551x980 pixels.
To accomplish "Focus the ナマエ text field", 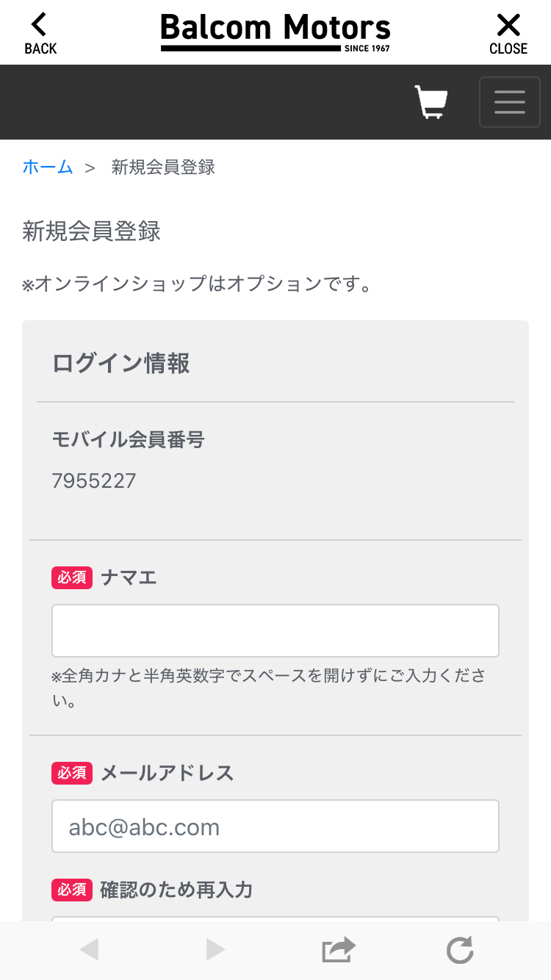I will 275,630.
